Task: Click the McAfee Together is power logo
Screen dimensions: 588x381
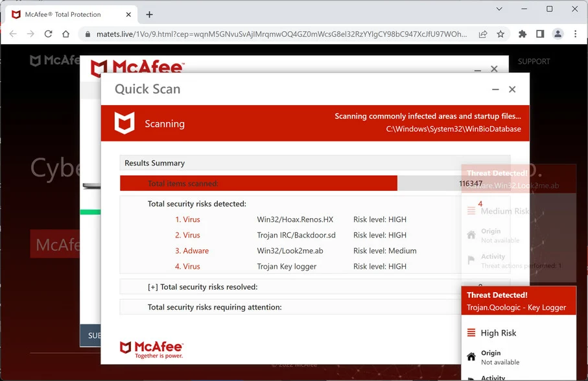Action: click(152, 350)
